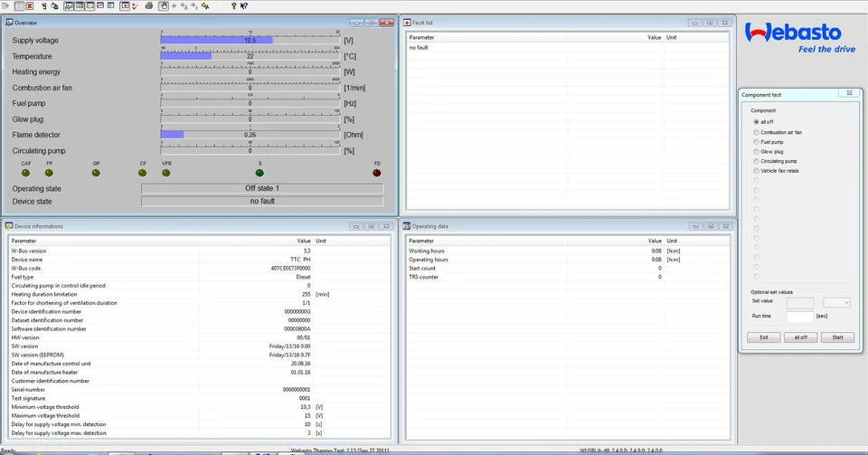This screenshot has width=868, height=455.
Task: Select the Glow plug component radio option
Action: click(756, 151)
